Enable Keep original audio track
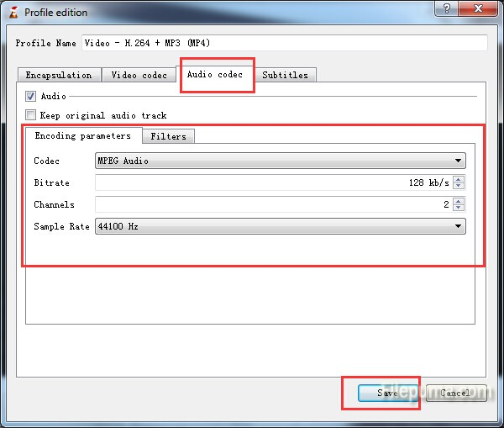The image size is (504, 428). 31,115
